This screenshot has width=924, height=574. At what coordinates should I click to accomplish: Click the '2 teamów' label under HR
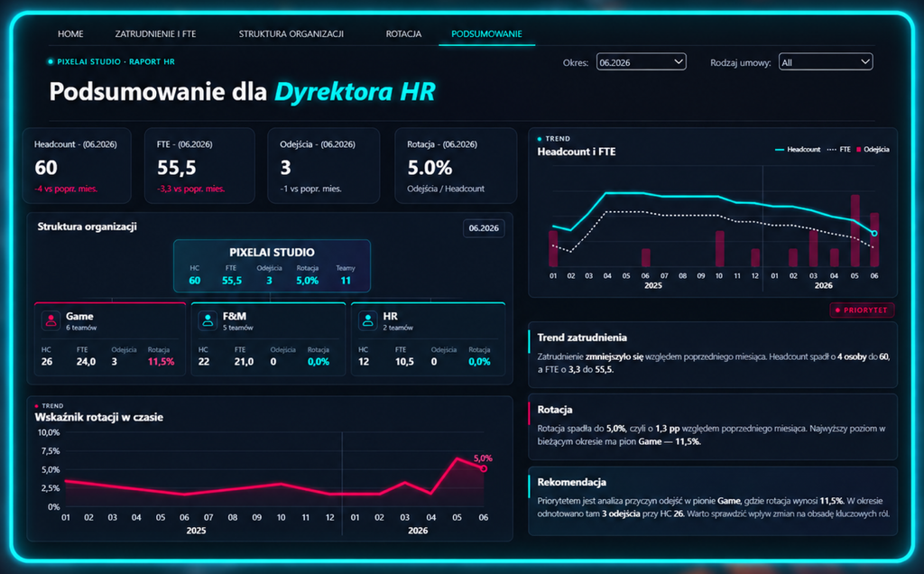coord(398,328)
